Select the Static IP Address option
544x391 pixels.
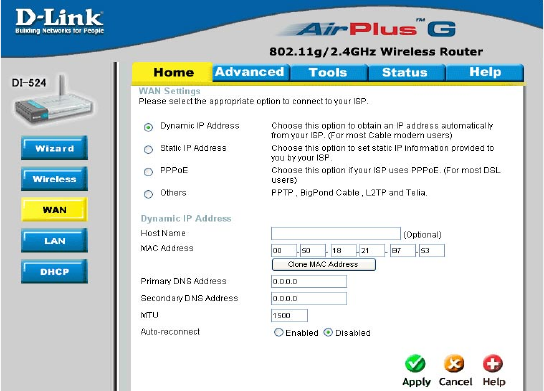(148, 150)
